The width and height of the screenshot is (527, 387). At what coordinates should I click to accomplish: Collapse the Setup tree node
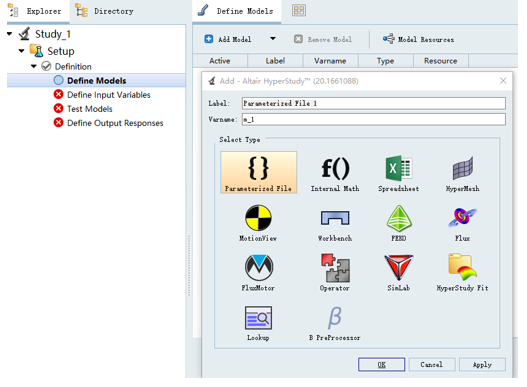(x=21, y=51)
